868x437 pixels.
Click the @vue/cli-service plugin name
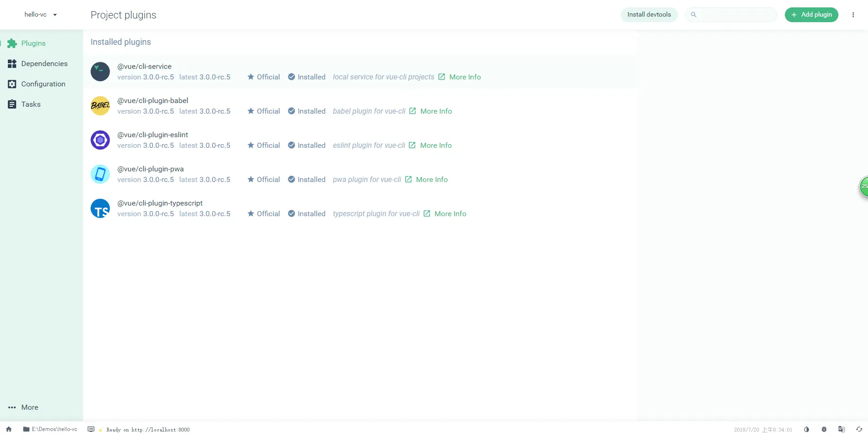(145, 67)
